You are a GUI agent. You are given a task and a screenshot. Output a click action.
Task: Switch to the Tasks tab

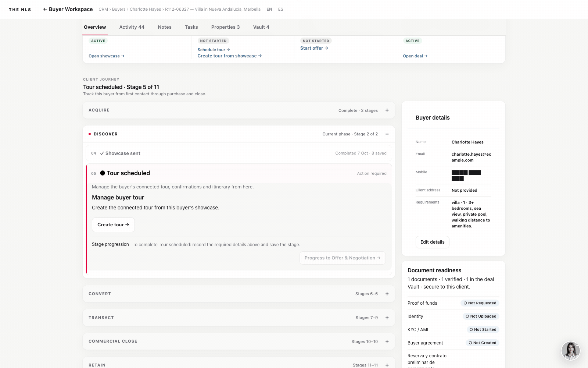coord(191,27)
